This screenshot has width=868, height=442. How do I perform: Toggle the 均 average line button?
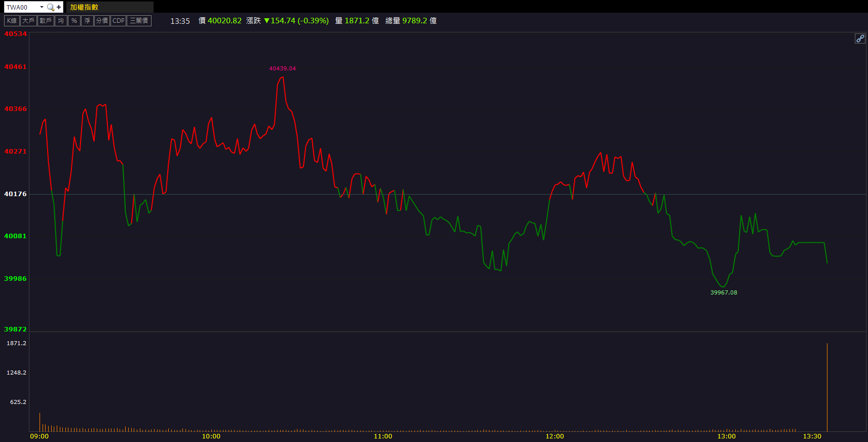[x=61, y=21]
